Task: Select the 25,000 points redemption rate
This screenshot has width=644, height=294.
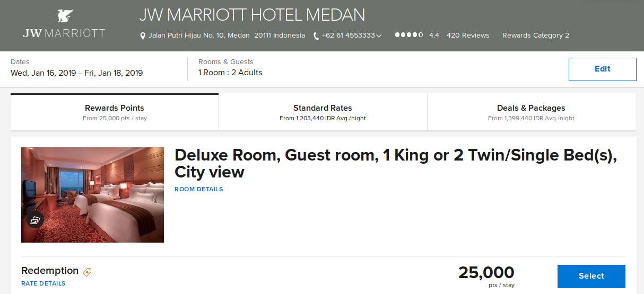Action: (591, 276)
